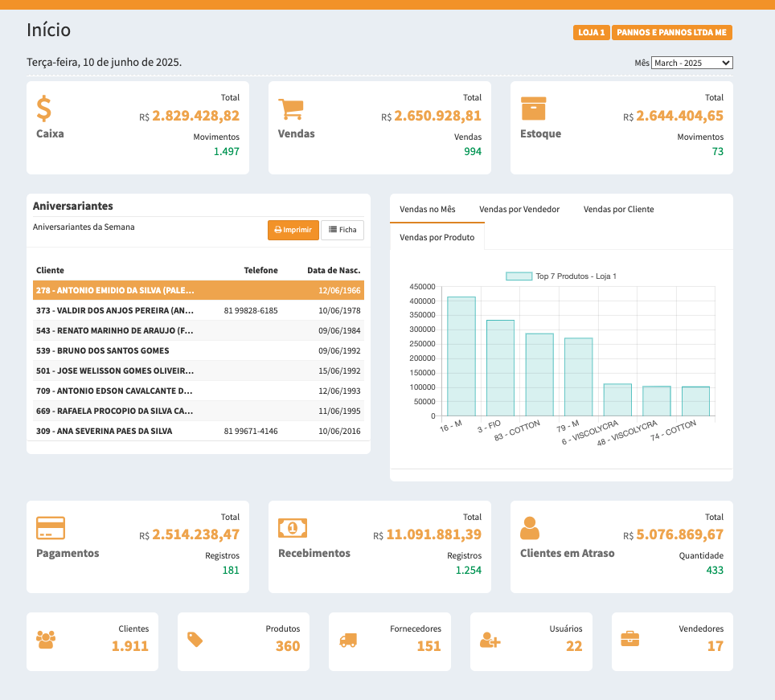Click the archive box Estoque icon
775x700 pixels.
tap(533, 108)
